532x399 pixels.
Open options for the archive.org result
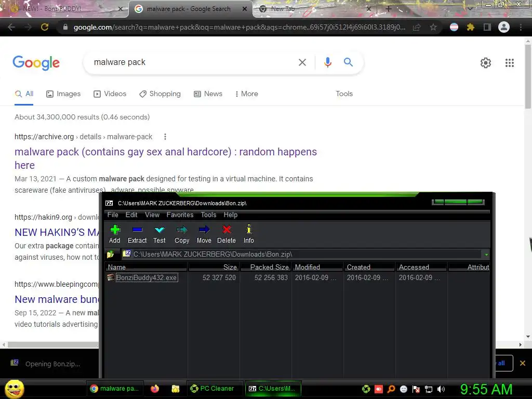pyautogui.click(x=165, y=137)
